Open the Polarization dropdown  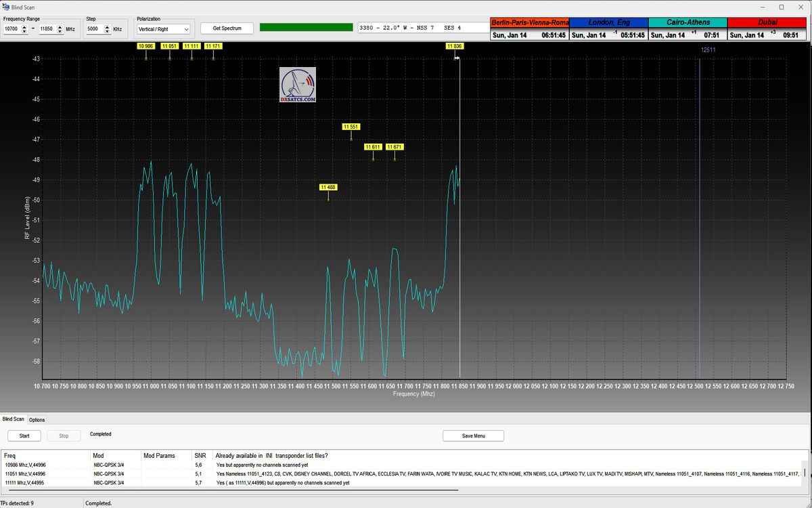(x=163, y=29)
